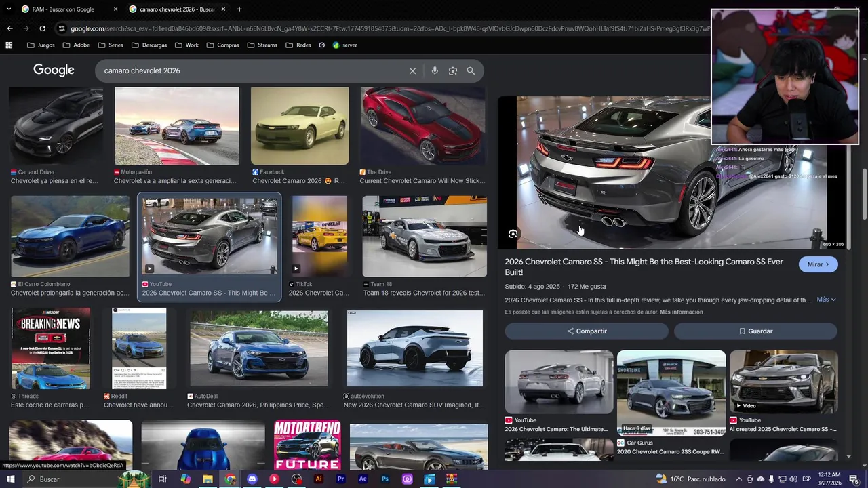Open the Chrome apps grid in bookmarks bar
868x488 pixels.
[x=9, y=45]
